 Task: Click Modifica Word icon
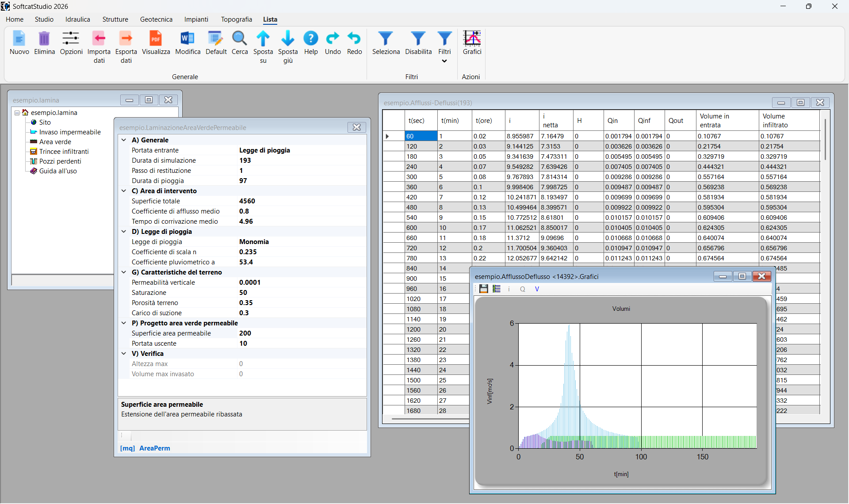click(187, 38)
